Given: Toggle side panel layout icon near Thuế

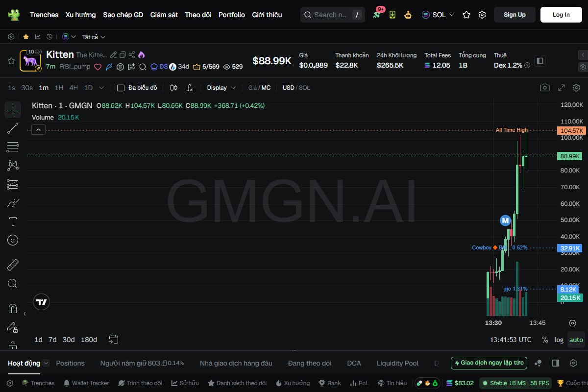Looking at the screenshot, I should click(540, 61).
